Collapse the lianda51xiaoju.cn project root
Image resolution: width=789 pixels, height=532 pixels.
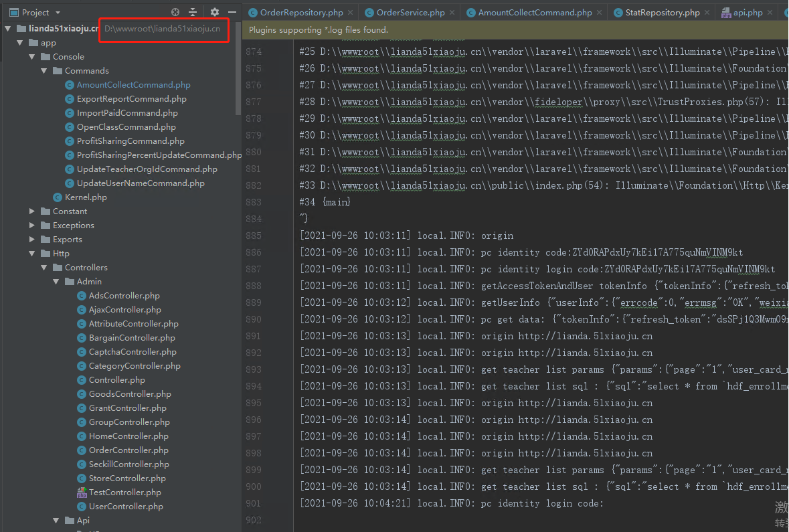pos(8,29)
